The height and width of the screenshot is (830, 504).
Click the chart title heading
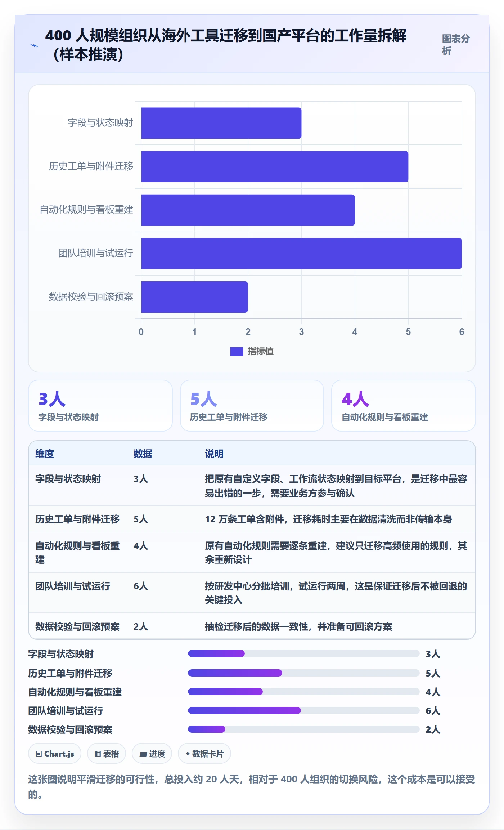click(x=226, y=45)
